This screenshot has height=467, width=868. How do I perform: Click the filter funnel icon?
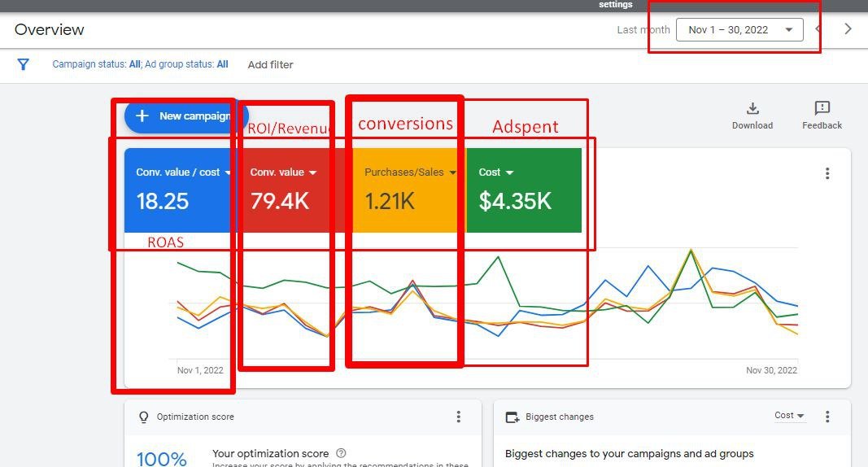click(24, 64)
